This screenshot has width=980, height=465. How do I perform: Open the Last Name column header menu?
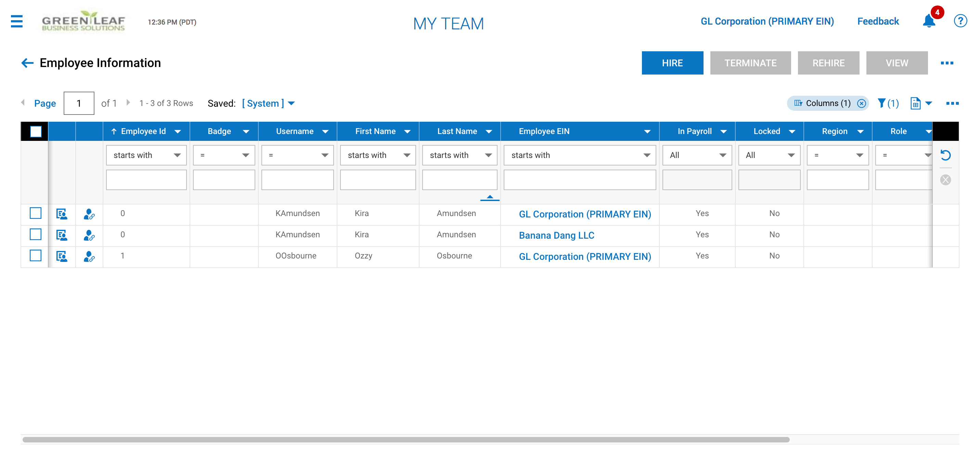tap(489, 132)
